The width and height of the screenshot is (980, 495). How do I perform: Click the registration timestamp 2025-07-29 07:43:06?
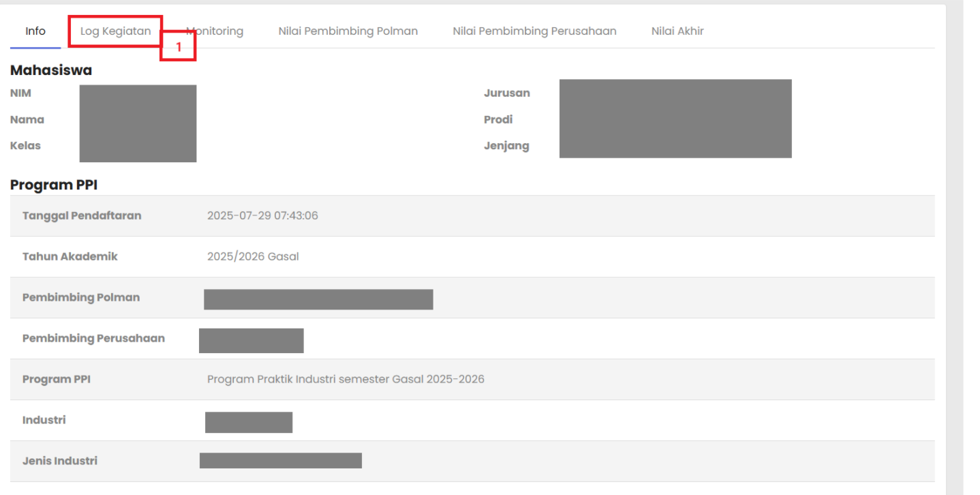[x=262, y=216]
